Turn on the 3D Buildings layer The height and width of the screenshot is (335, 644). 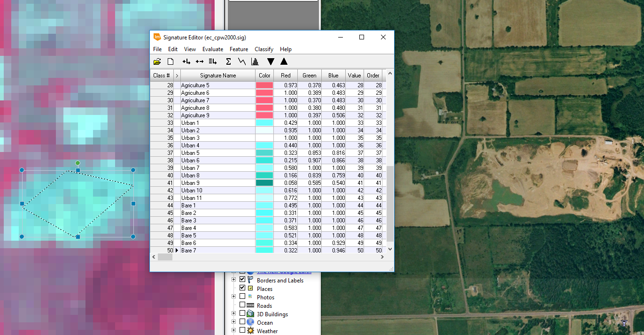243,314
